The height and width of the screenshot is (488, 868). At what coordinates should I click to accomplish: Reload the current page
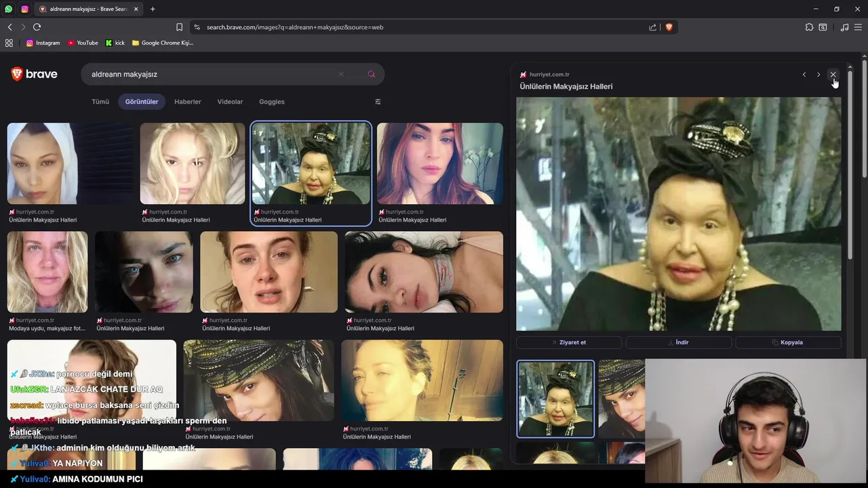37,27
